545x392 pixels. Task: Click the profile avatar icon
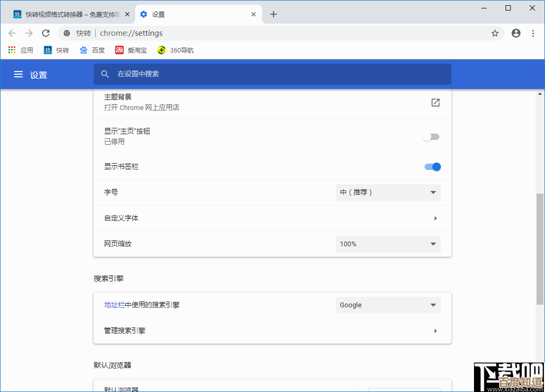click(516, 33)
